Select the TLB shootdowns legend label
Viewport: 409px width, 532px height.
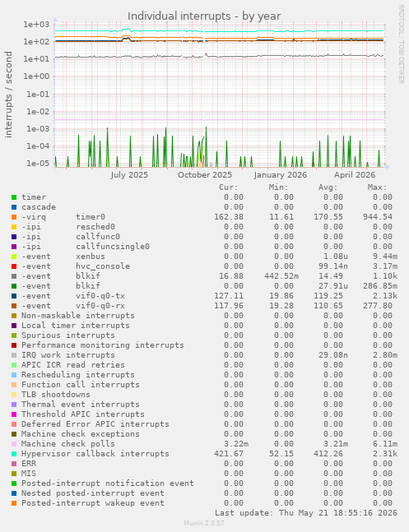tap(56, 394)
